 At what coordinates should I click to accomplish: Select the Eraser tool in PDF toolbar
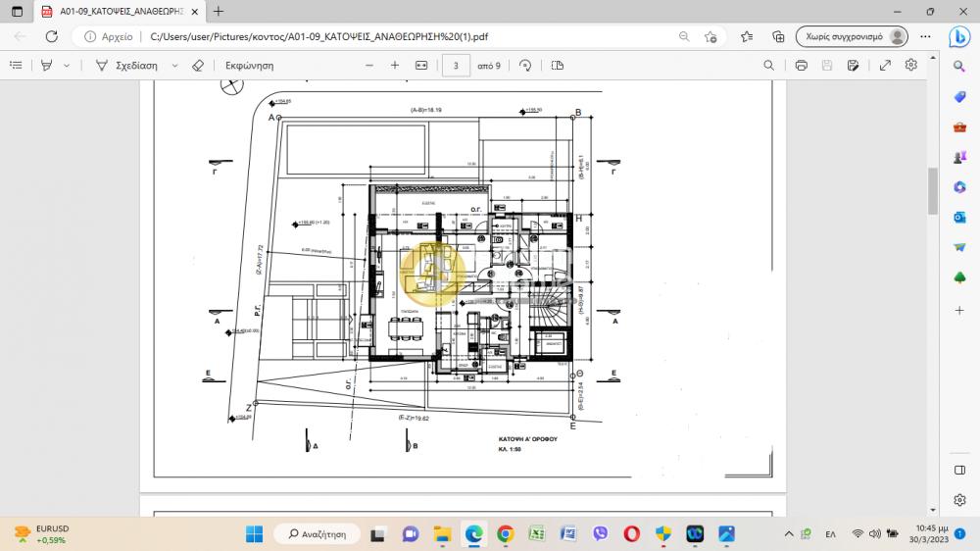point(198,65)
